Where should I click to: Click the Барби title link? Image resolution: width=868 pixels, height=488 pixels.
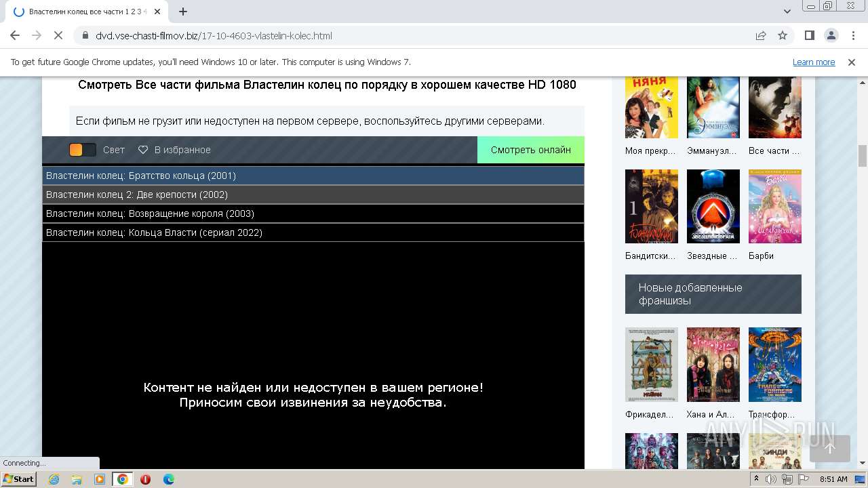point(761,256)
